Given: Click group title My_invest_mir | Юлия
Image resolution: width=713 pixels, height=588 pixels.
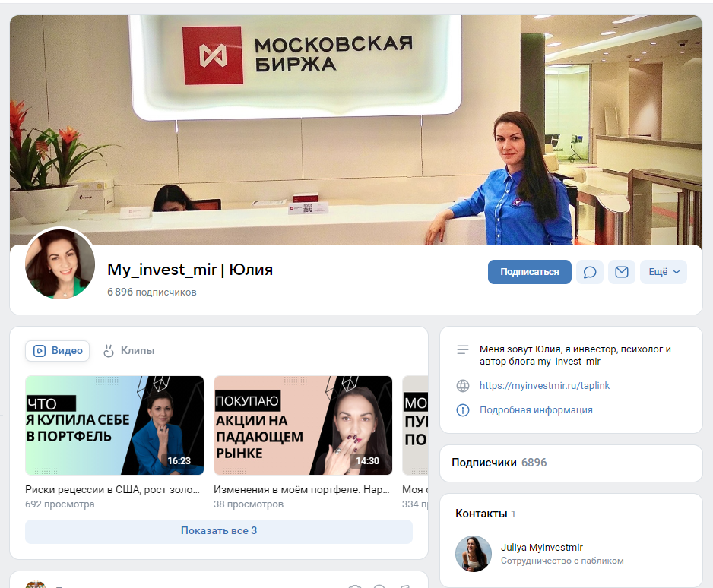Looking at the screenshot, I should coord(190,270).
